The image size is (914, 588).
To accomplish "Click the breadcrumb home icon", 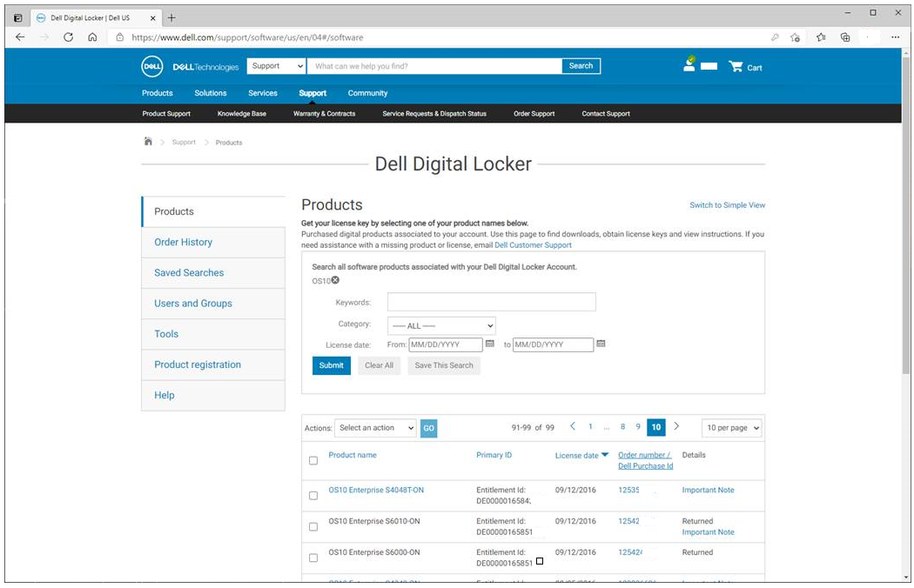I will 148,142.
